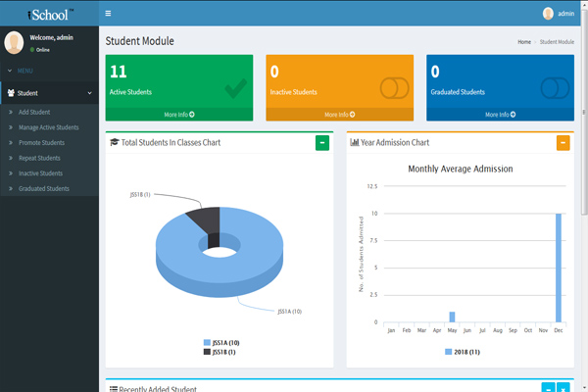Open Add Student from sidebar
This screenshot has height=392, width=588.
[x=34, y=113]
